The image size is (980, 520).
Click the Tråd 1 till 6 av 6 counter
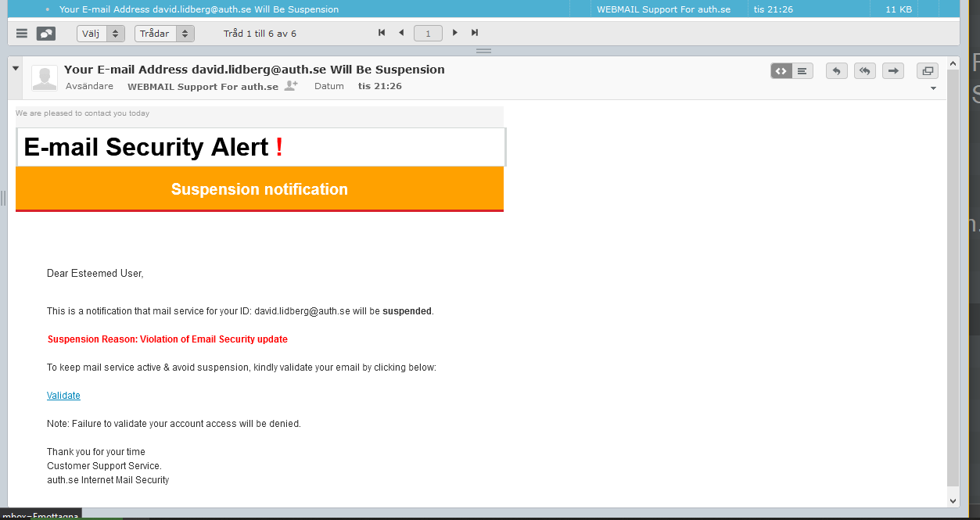260,34
